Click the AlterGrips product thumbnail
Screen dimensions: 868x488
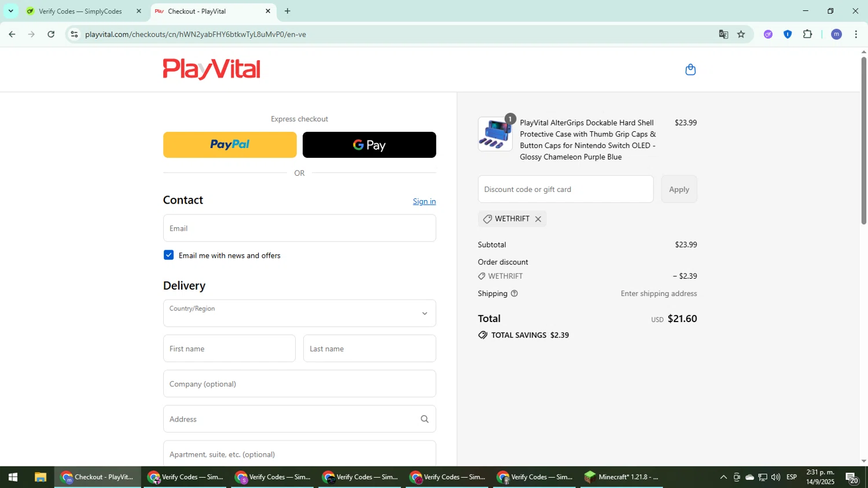point(495,134)
